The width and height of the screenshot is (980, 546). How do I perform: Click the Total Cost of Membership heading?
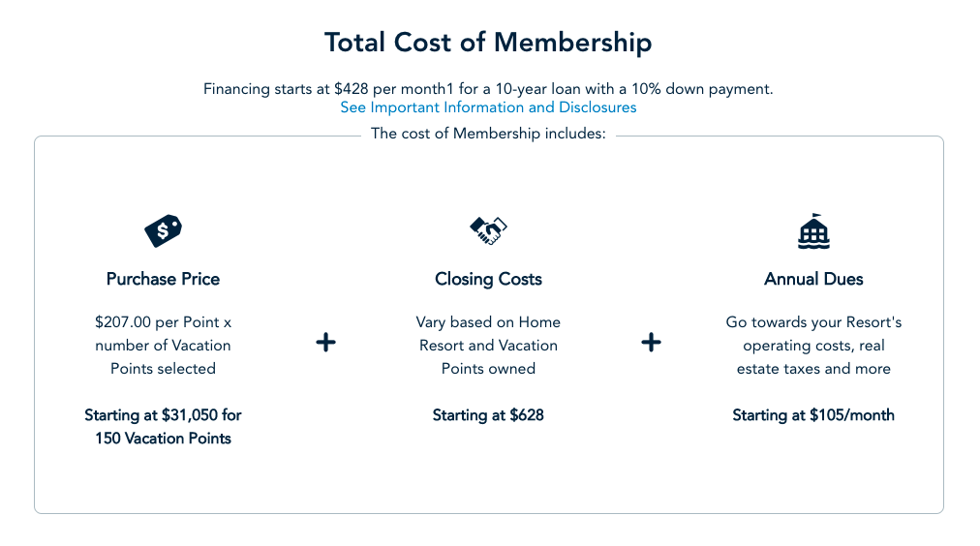click(x=488, y=43)
